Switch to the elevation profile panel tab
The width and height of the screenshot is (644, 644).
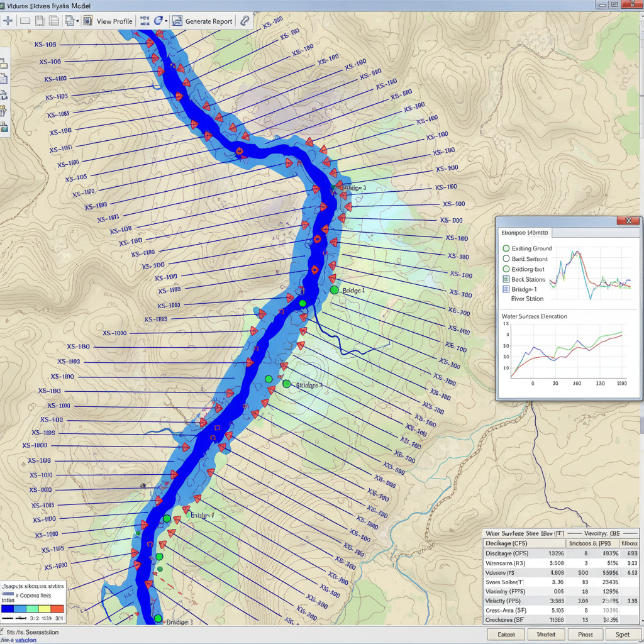click(x=525, y=232)
